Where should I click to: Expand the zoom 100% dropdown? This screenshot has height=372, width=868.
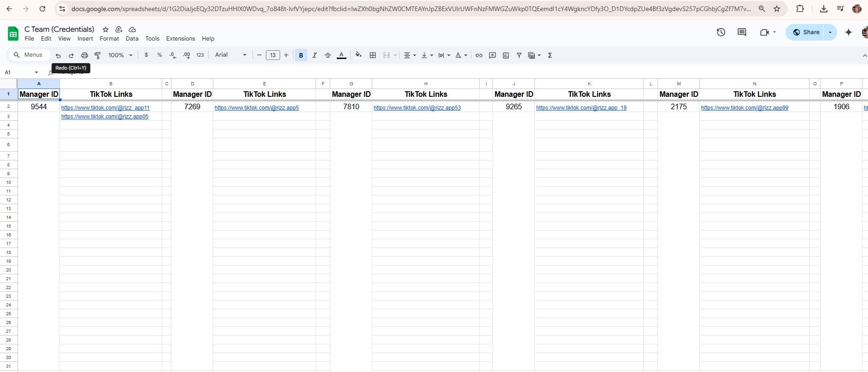pyautogui.click(x=120, y=55)
